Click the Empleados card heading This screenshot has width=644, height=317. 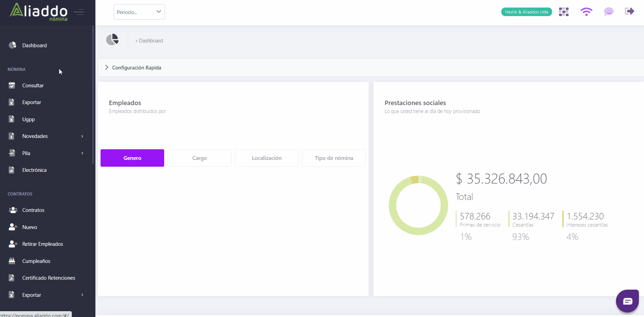[x=125, y=103]
